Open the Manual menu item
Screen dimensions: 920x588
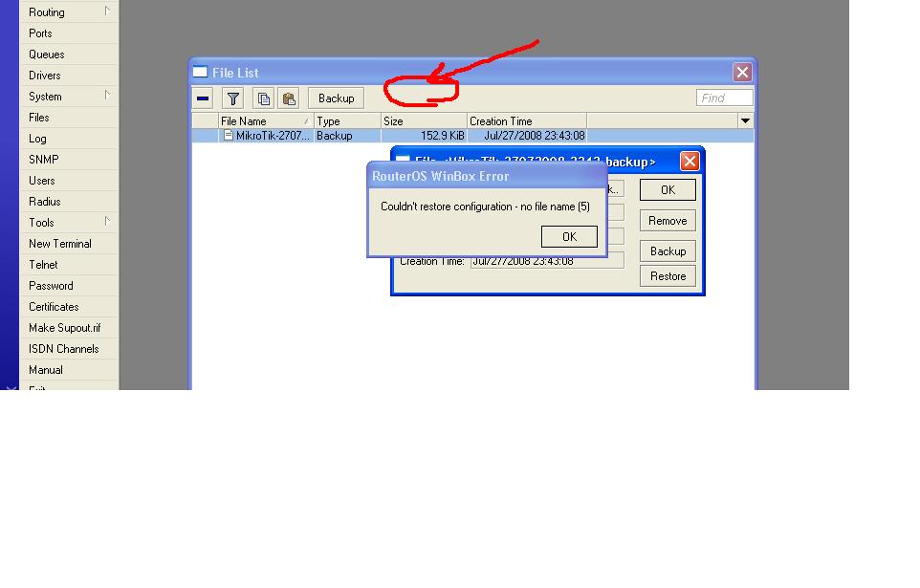(69, 370)
